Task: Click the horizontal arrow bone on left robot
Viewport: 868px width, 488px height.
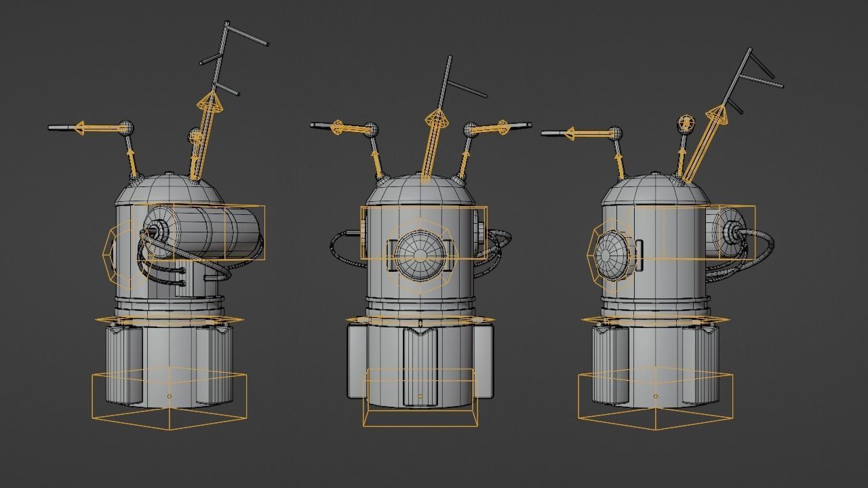Action: (99, 127)
